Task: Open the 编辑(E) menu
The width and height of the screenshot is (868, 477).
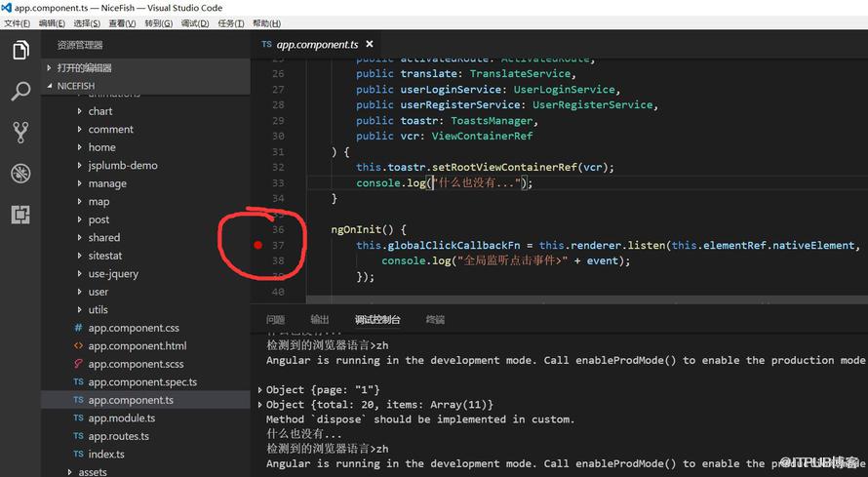Action: 52,23
